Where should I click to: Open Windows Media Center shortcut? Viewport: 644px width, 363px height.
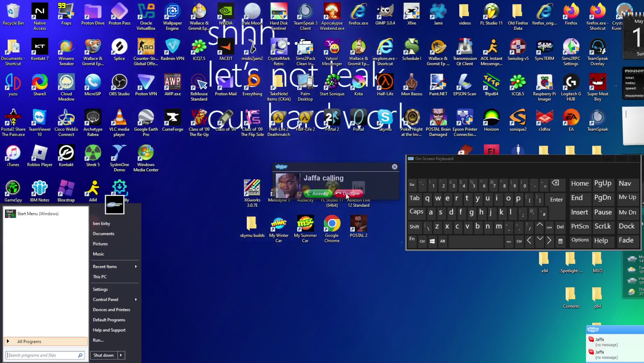click(146, 158)
